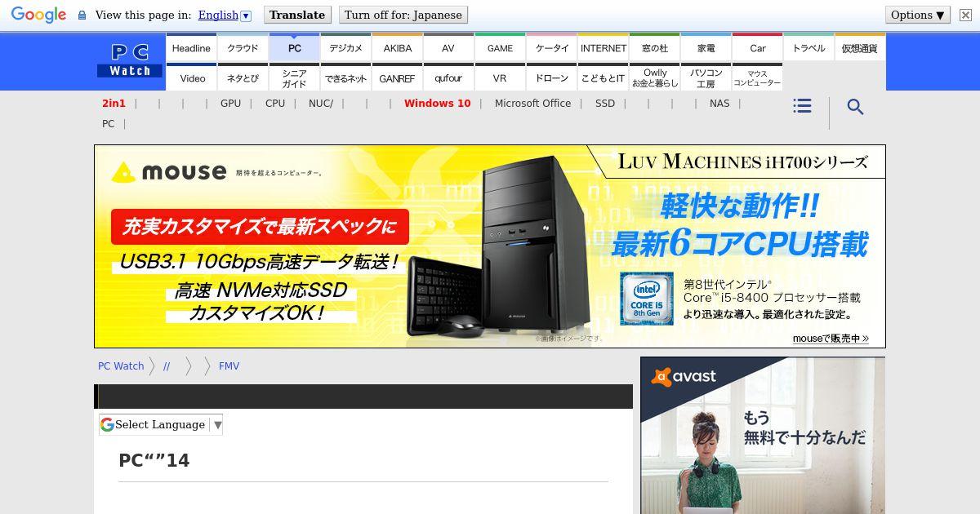
Task: Open the Video tab
Action: (191, 78)
